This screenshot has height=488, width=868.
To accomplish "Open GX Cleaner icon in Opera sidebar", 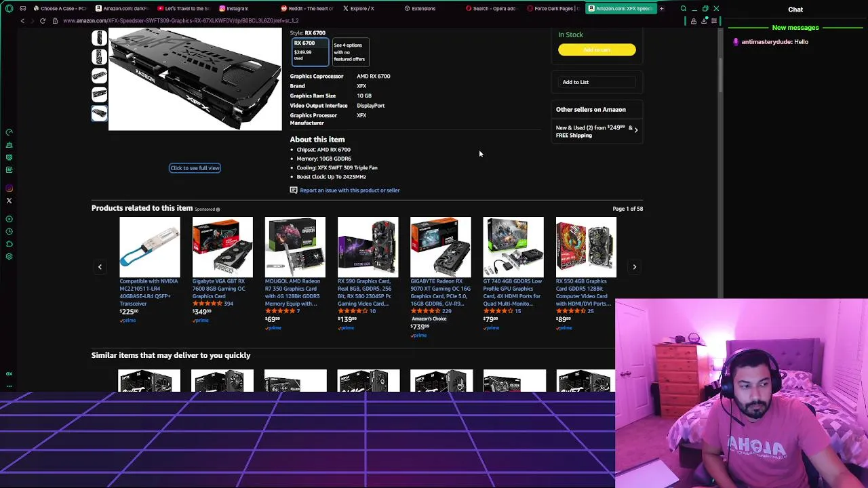I will coord(9,145).
